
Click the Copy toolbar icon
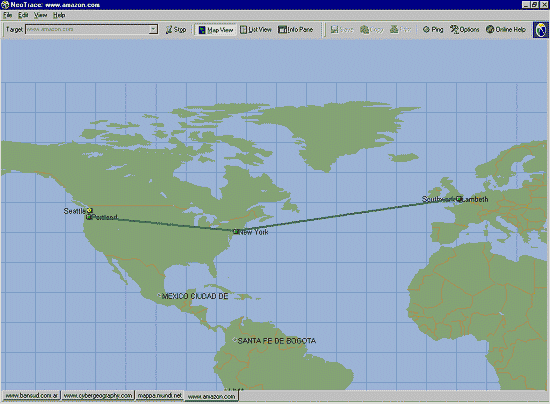372,30
